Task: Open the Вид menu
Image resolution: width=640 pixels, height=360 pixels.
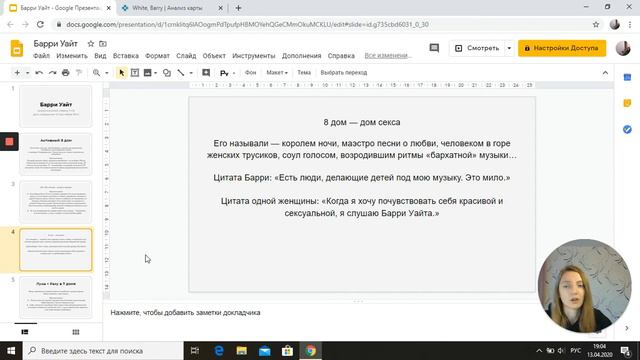Action: tap(100, 56)
